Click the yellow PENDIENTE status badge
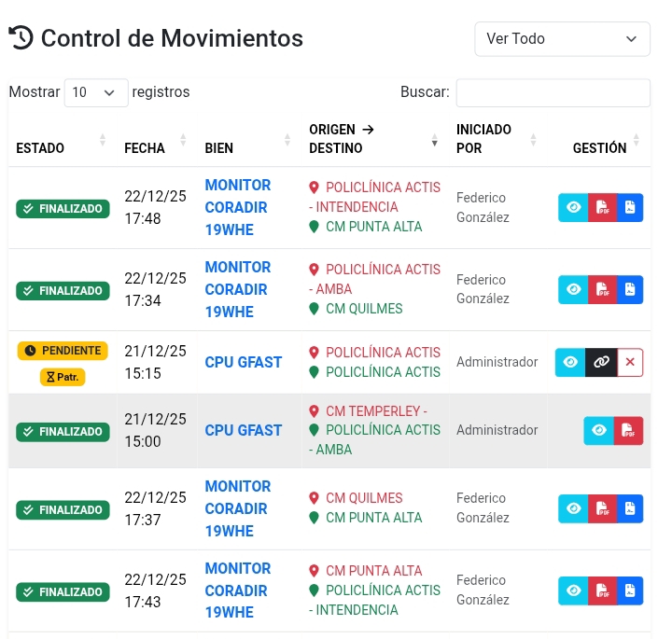Screen dimensions: 672x639 tap(63, 351)
